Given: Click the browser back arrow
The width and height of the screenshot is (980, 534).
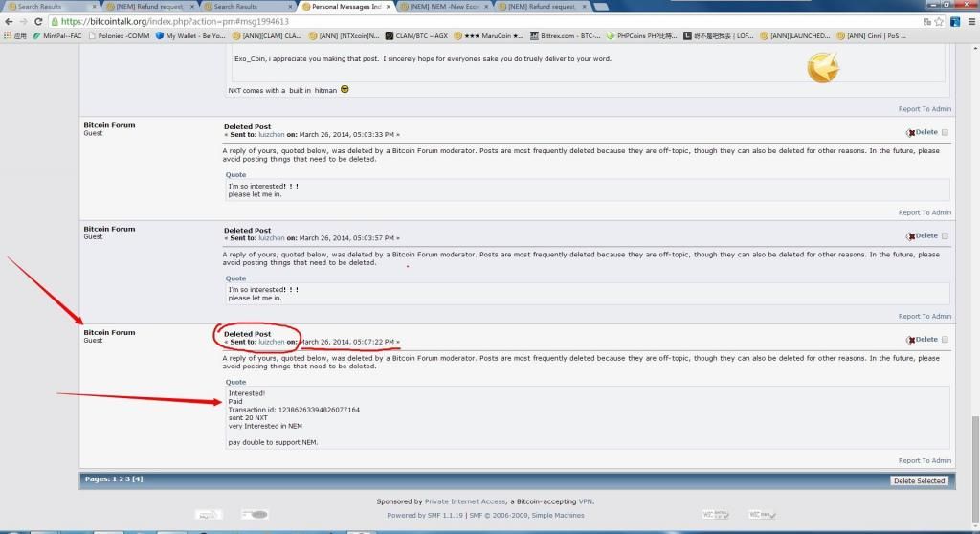Looking at the screenshot, I should [9, 21].
